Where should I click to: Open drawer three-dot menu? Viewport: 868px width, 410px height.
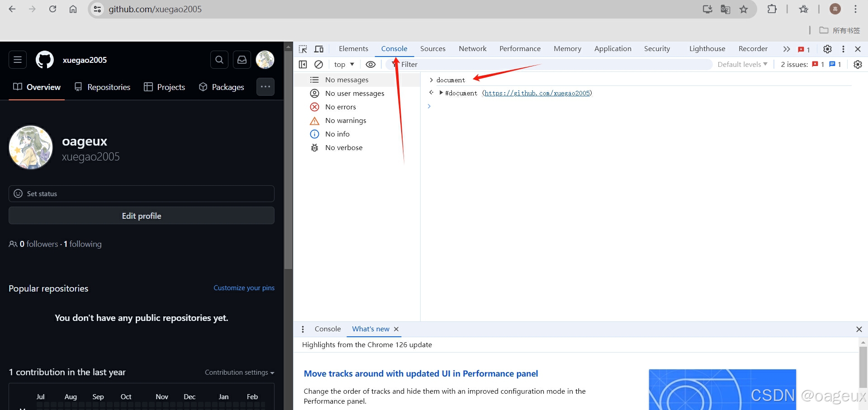click(x=303, y=329)
